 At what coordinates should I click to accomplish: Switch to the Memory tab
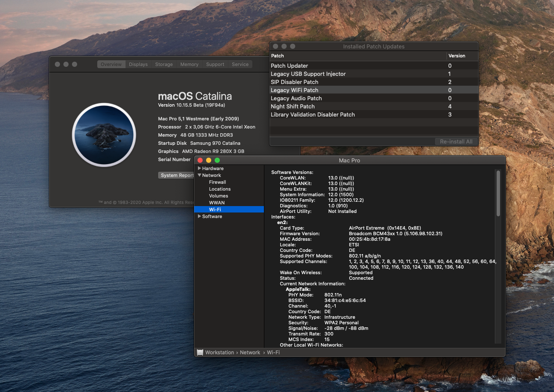(x=189, y=64)
